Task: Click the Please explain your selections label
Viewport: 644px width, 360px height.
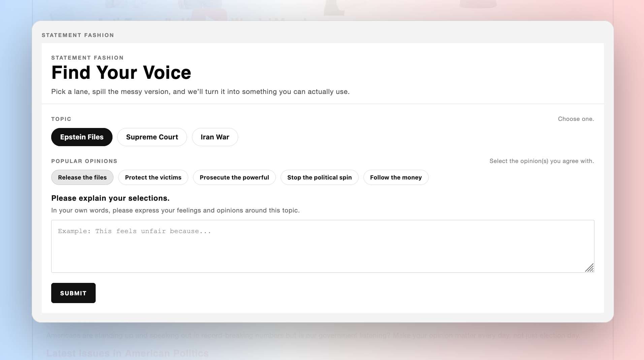Action: [x=110, y=198]
